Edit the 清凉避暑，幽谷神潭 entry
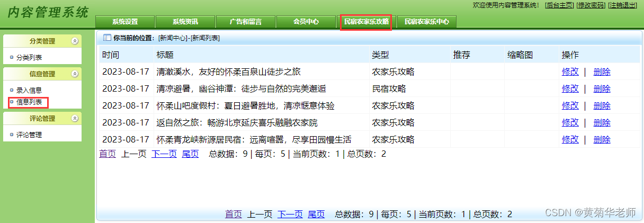644x223 pixels. tap(570, 89)
